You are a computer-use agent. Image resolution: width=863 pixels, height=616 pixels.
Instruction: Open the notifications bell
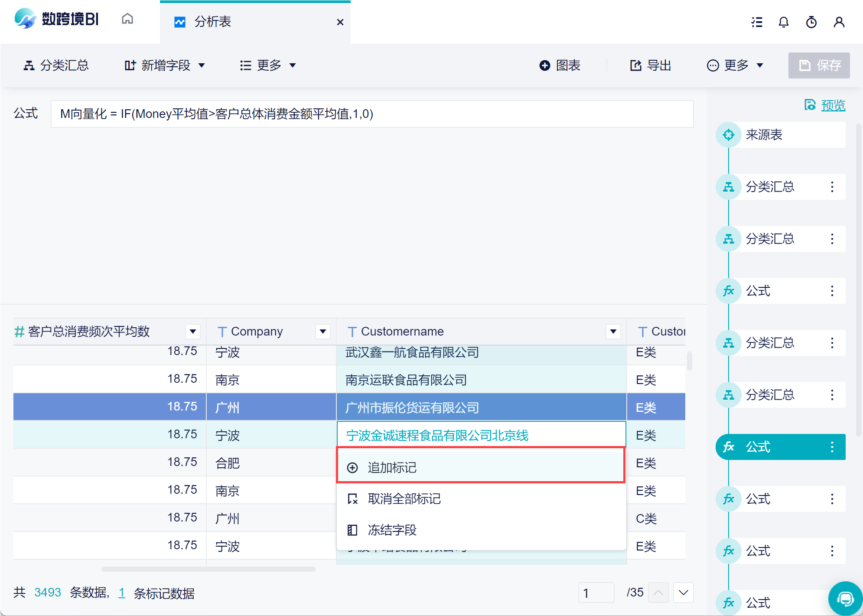(x=783, y=22)
